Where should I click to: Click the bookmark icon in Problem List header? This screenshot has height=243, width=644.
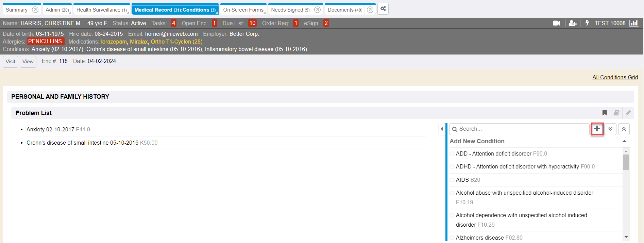click(605, 113)
